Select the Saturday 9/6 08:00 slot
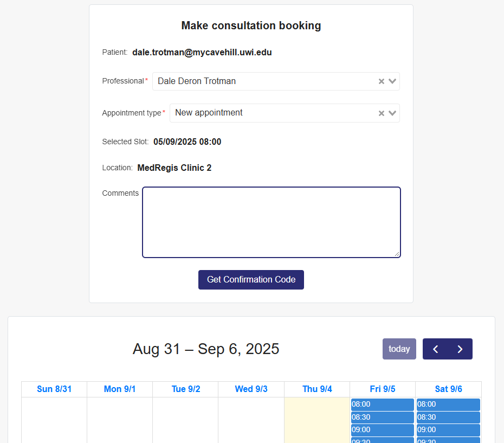The height and width of the screenshot is (443, 504). coord(448,405)
